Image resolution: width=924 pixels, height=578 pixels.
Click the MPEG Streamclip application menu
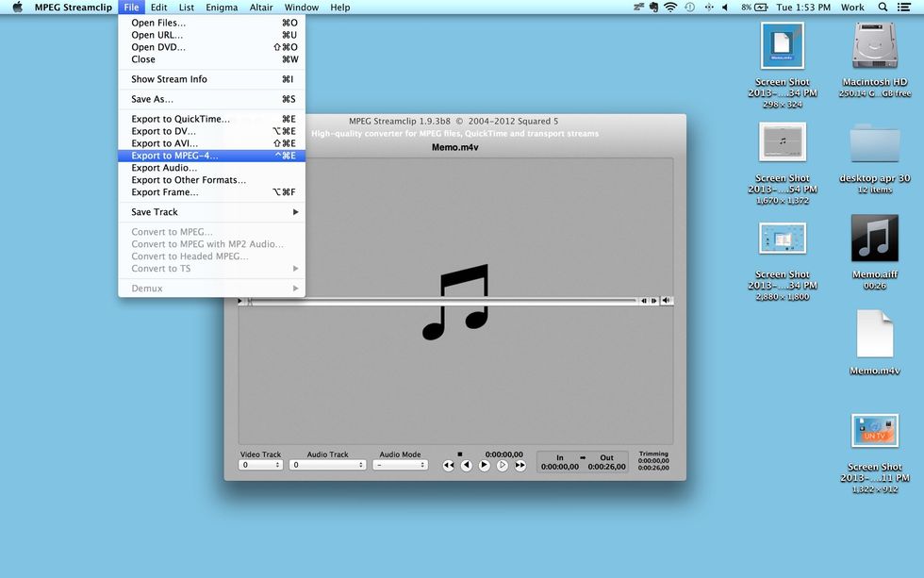click(x=74, y=7)
